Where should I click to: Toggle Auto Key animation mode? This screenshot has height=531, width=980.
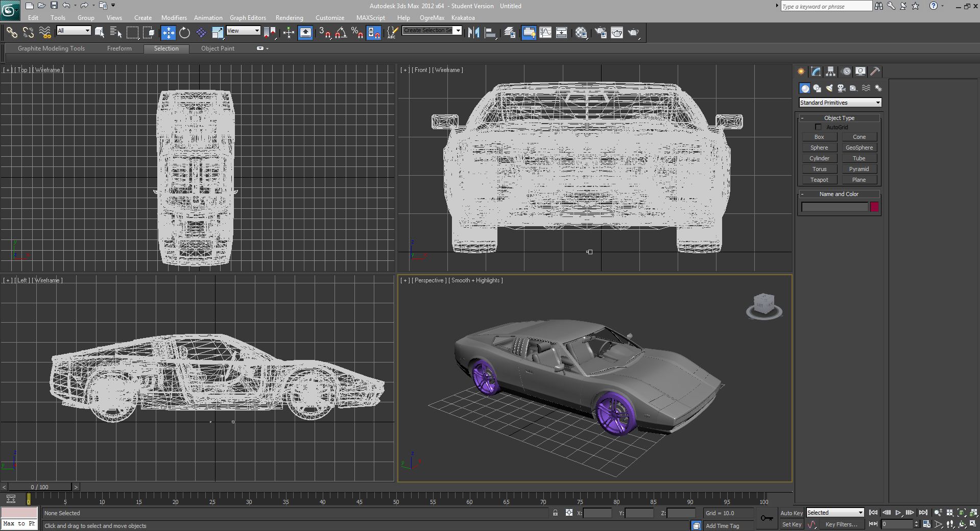[x=791, y=513]
